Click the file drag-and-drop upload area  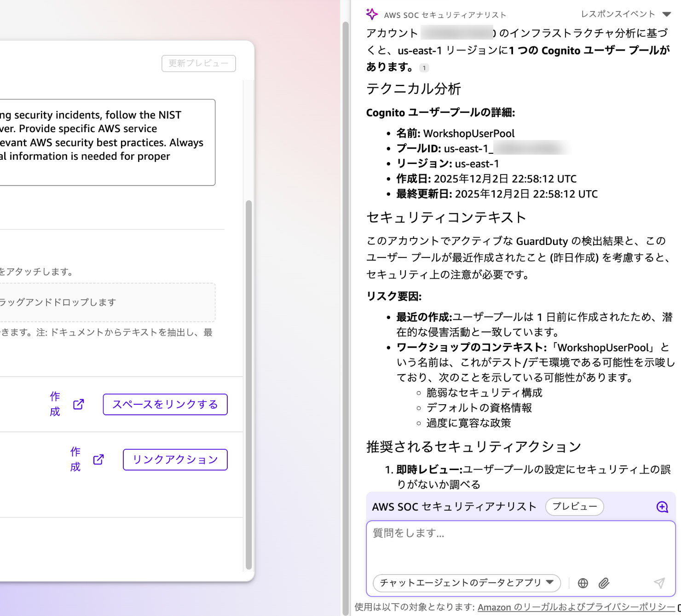coord(106,302)
